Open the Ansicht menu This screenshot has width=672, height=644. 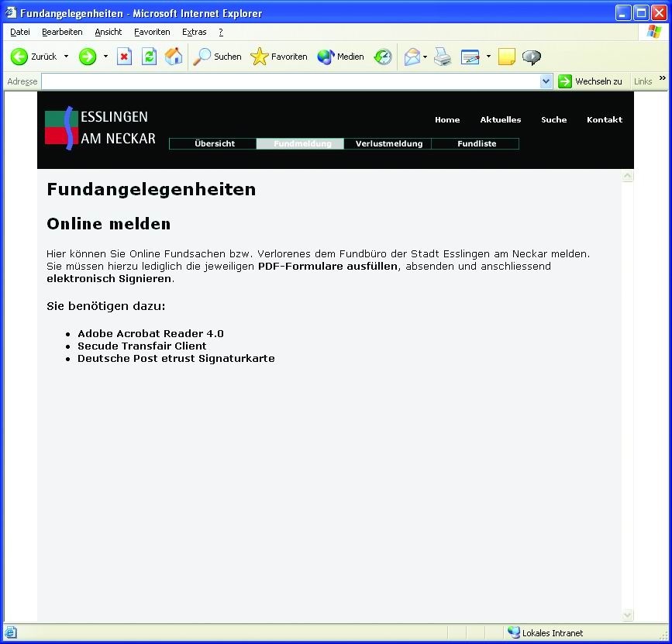[109, 32]
